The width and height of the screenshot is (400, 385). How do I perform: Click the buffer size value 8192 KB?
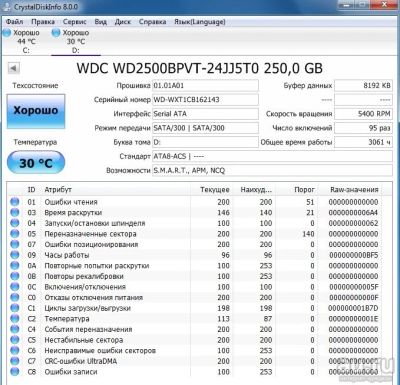tap(363, 86)
